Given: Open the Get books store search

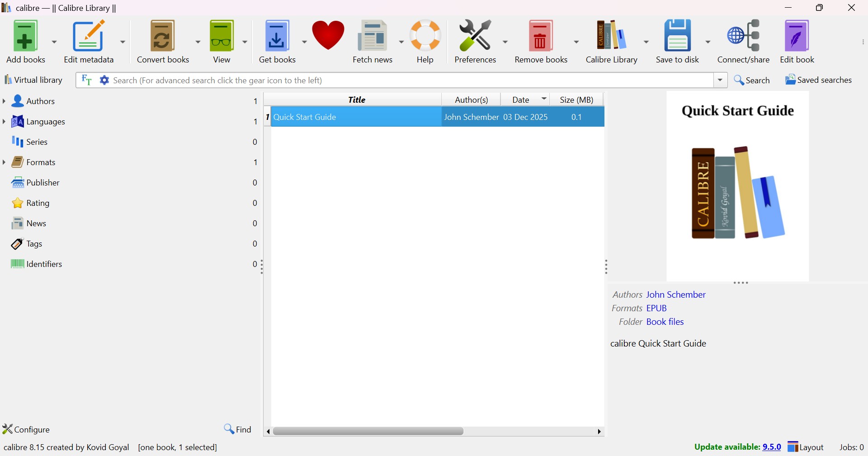Looking at the screenshot, I should (x=277, y=41).
